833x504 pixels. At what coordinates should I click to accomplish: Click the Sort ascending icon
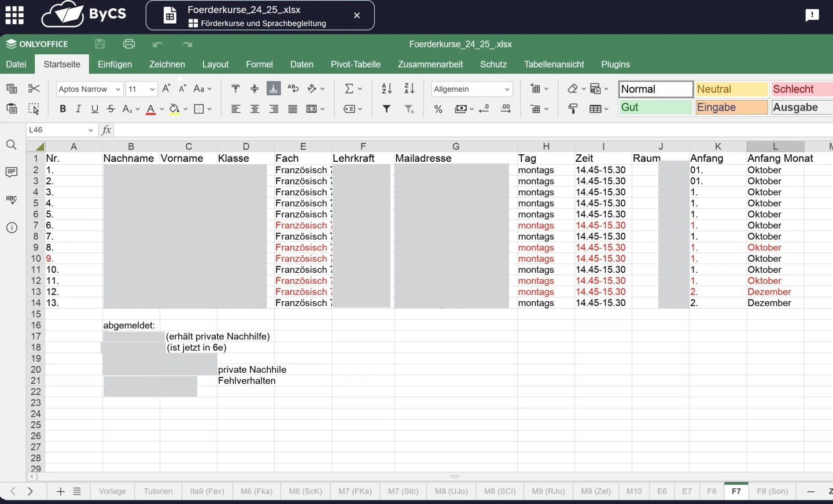tap(387, 89)
